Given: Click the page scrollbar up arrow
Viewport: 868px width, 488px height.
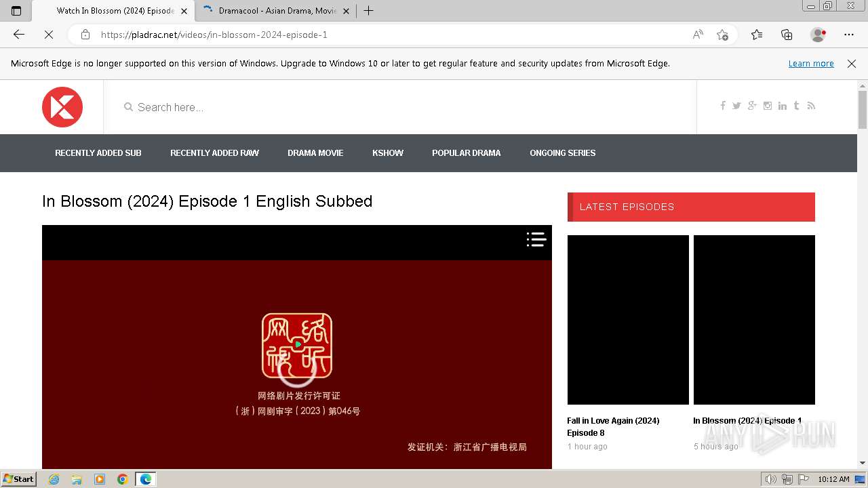Looking at the screenshot, I should (863, 85).
